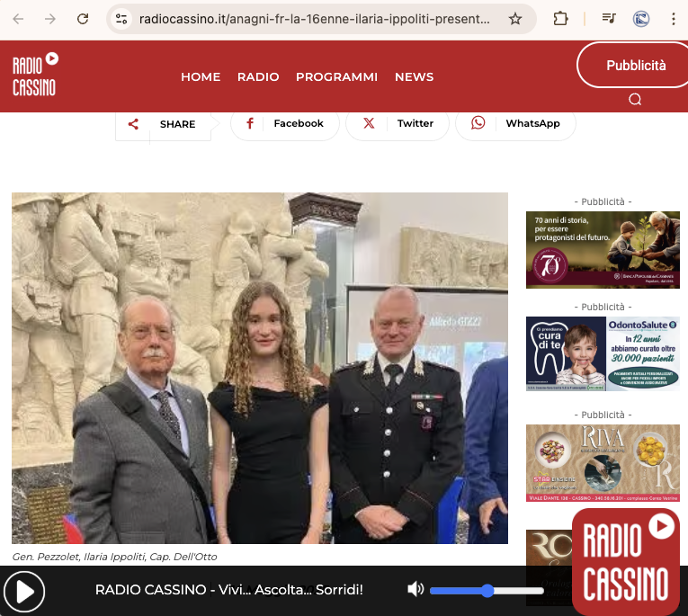Open the article photo of three people

tap(260, 368)
